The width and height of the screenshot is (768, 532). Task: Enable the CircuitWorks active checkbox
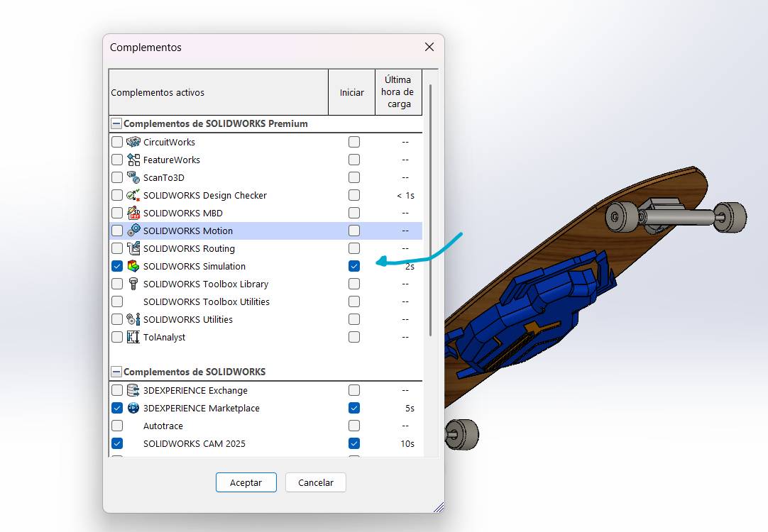point(117,142)
